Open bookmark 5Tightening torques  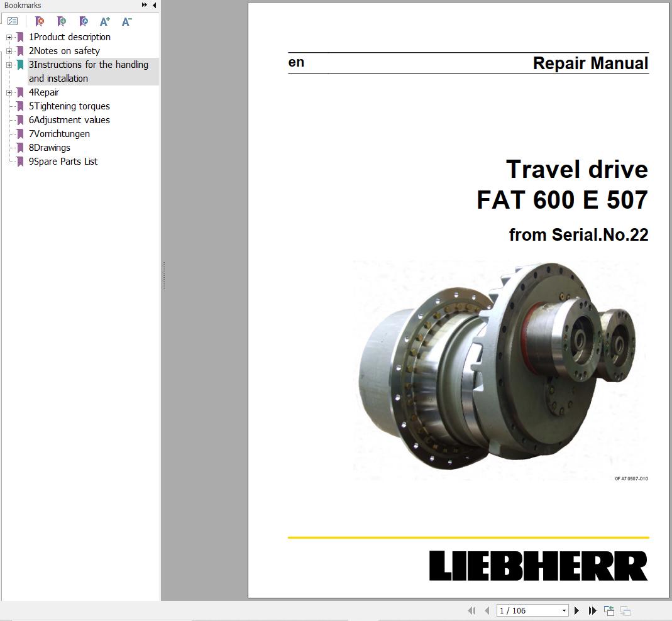point(69,106)
